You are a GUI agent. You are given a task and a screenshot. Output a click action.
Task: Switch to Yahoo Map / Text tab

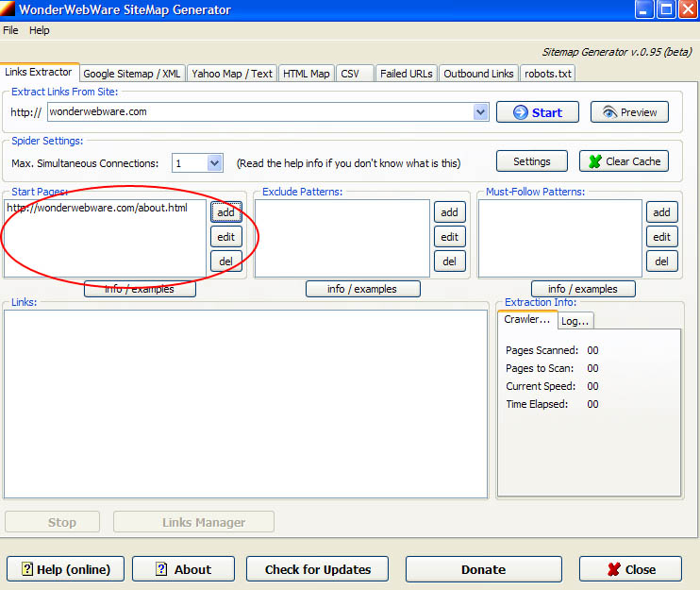coord(232,74)
